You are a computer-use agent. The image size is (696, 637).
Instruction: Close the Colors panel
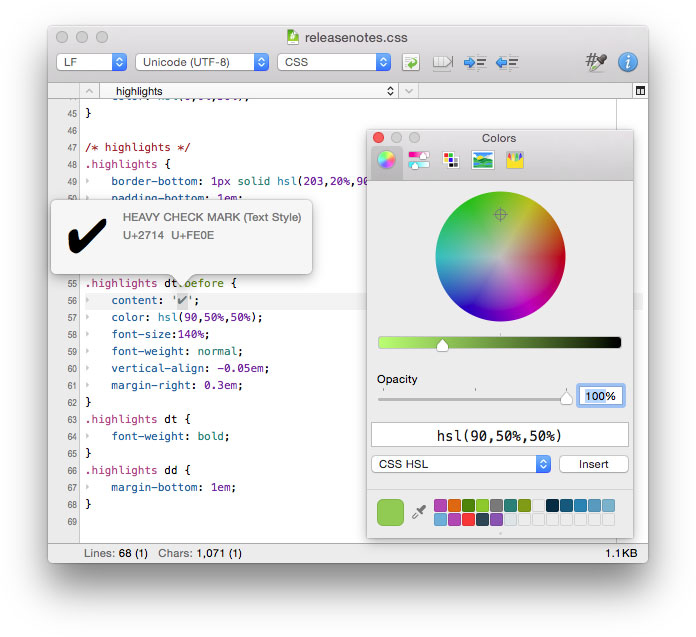point(379,138)
